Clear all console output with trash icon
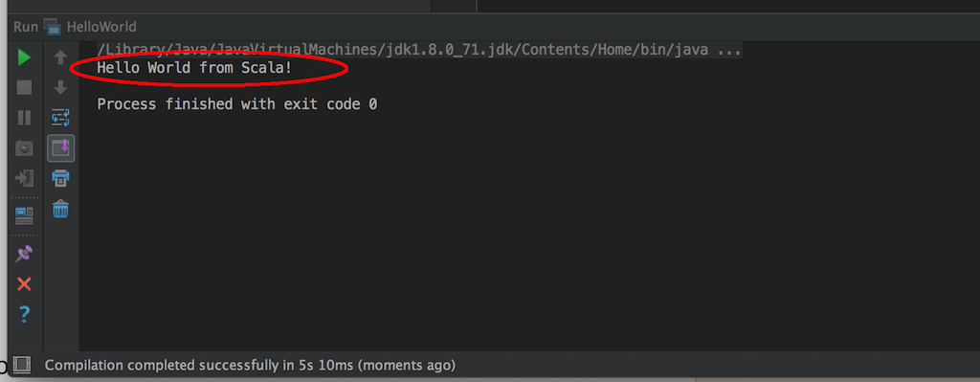Screen dimensions: 980x382 click(60, 209)
